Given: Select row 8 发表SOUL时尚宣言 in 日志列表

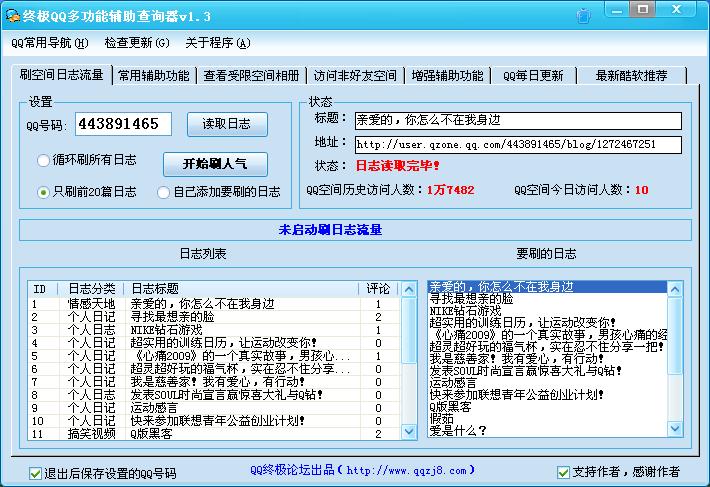Looking at the screenshot, I should click(214, 395).
